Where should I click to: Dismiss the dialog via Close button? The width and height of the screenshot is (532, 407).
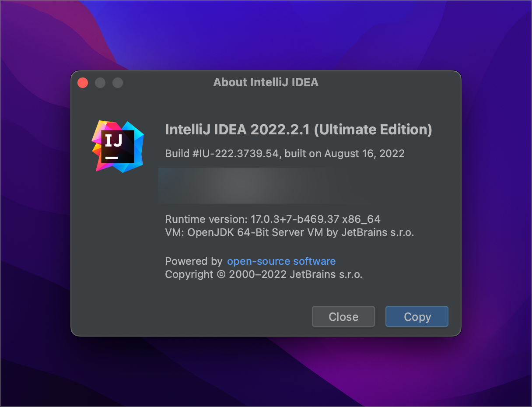point(343,316)
